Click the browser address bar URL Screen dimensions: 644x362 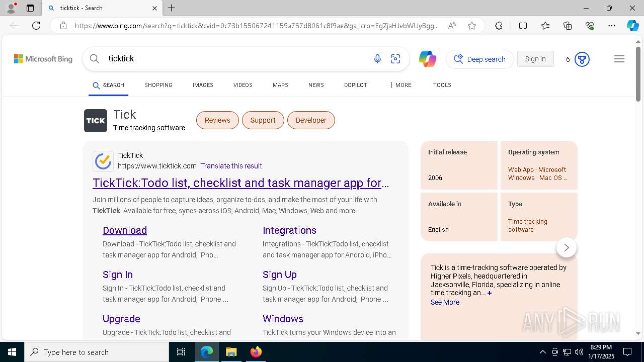point(257,26)
